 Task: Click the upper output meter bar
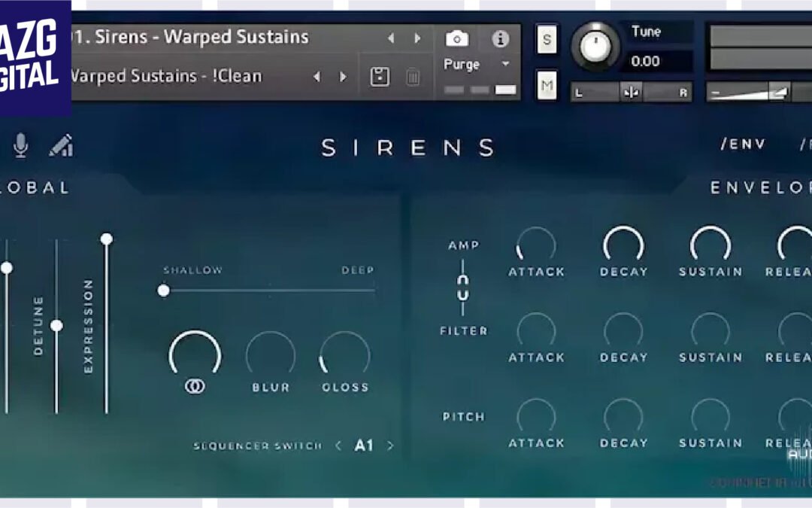[760, 37]
